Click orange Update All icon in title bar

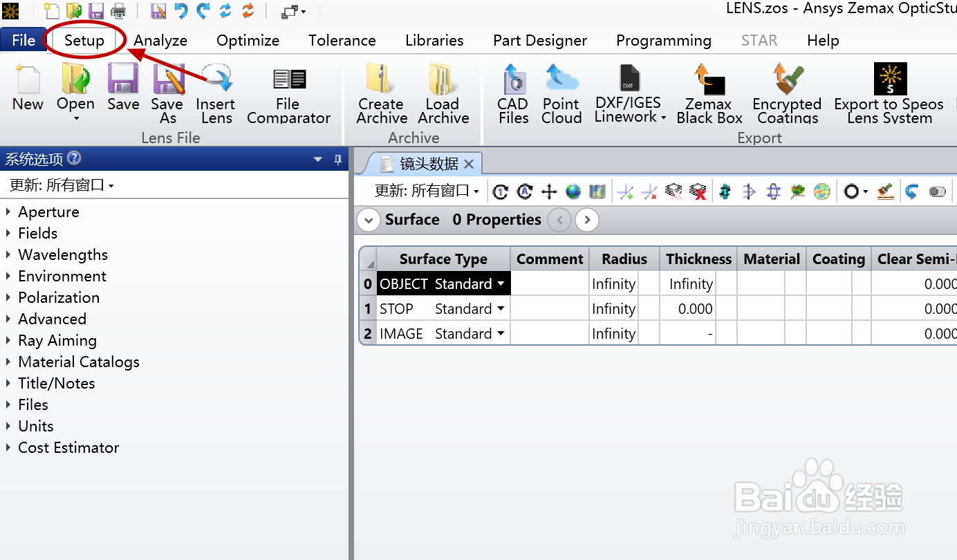248,10
